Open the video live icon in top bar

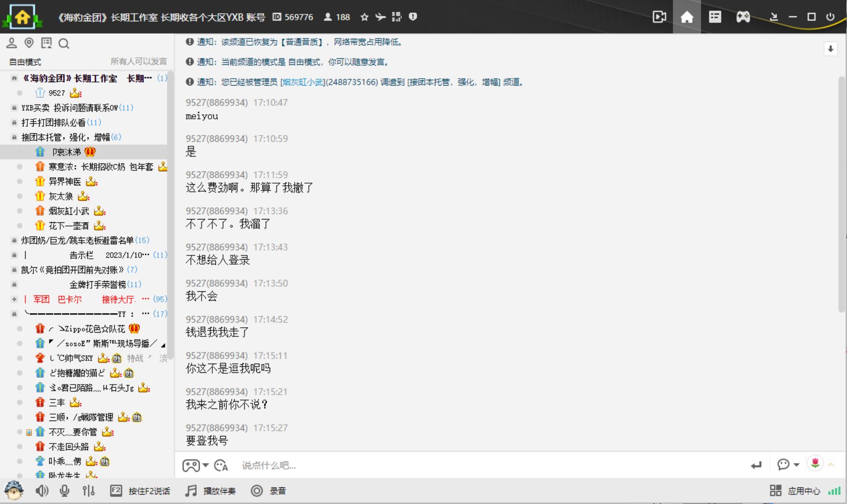[659, 17]
